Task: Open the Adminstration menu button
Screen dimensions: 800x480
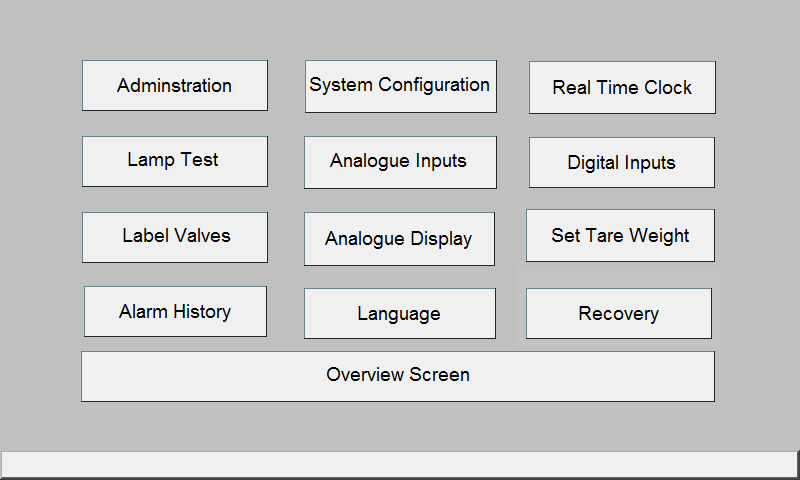Action: (x=175, y=86)
